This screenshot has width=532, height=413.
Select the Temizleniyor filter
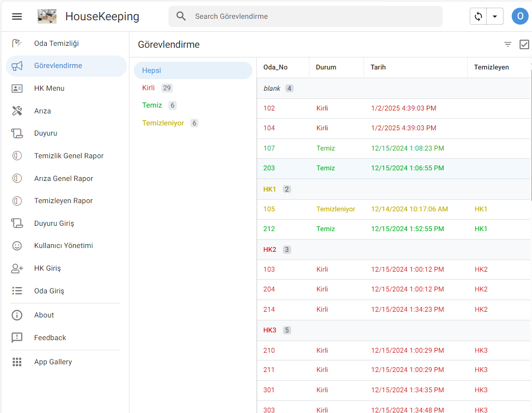193,123
